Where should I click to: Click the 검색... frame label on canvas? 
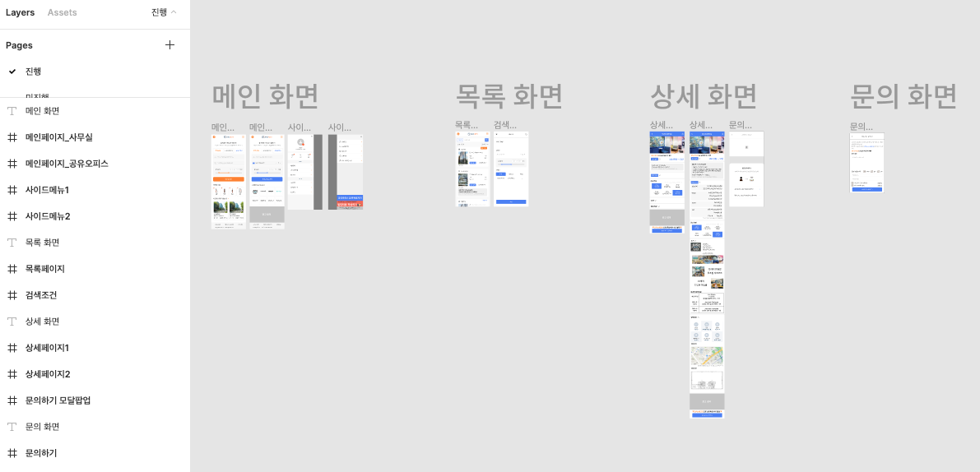click(x=505, y=125)
